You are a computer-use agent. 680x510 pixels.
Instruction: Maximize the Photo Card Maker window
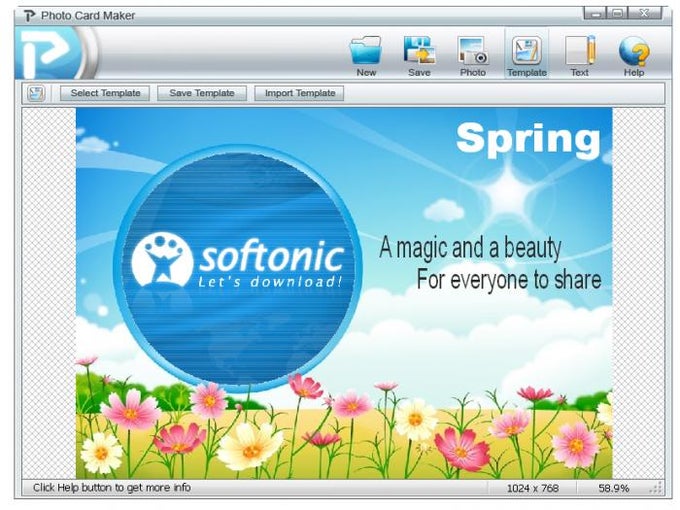(x=618, y=14)
